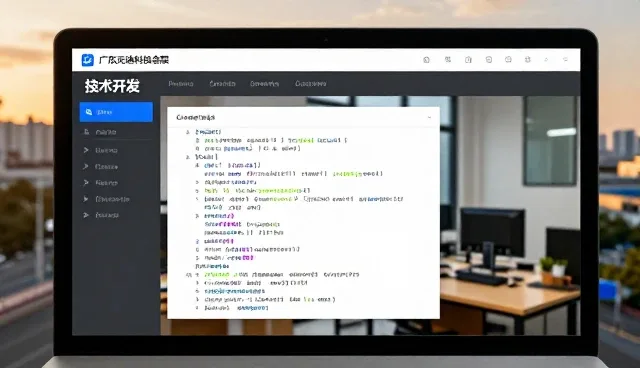
Task: Click the leftmost icon in the white header bar's icon row
Action: [x=427, y=60]
